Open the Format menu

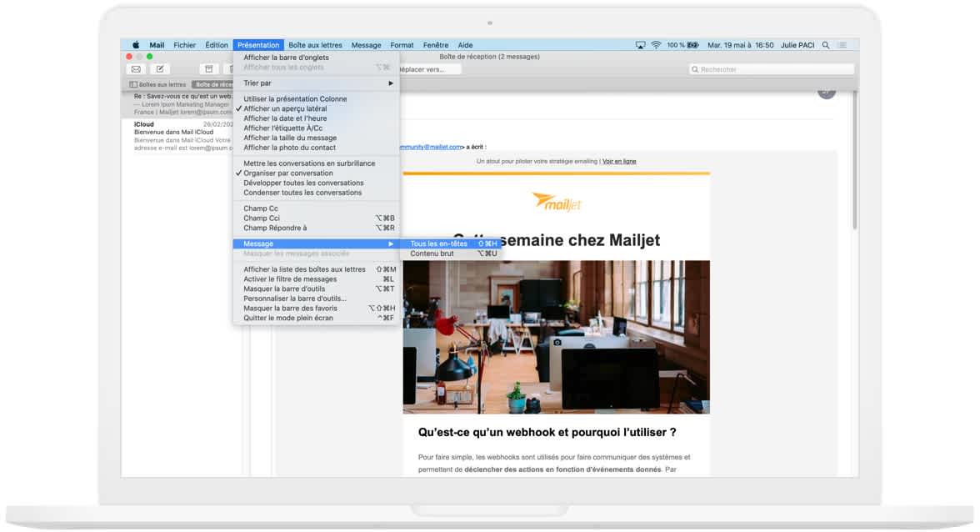pyautogui.click(x=402, y=45)
